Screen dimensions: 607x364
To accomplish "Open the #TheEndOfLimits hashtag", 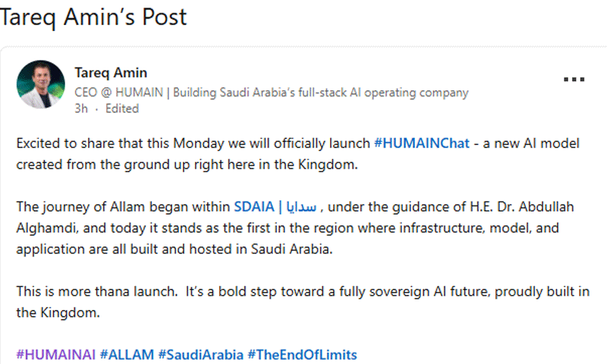I will (302, 355).
